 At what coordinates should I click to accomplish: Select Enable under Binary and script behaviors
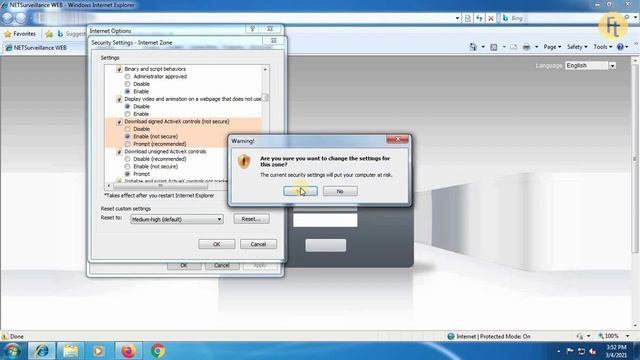[x=127, y=91]
